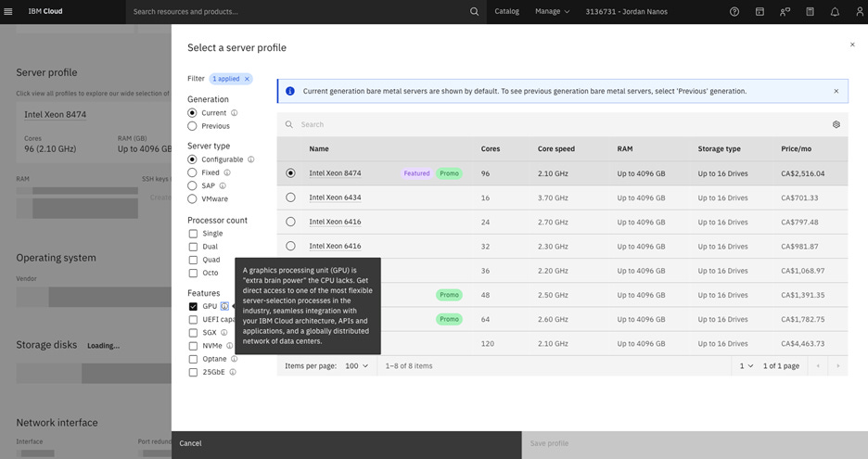Select the Previous generation radio button
The image size is (868, 459).
[x=192, y=126]
